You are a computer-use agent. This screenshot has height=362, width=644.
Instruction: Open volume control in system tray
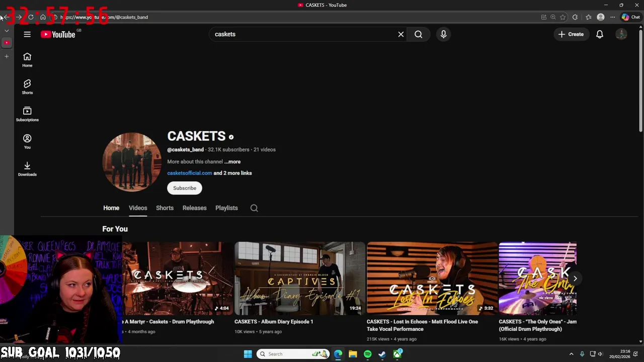tap(600, 354)
